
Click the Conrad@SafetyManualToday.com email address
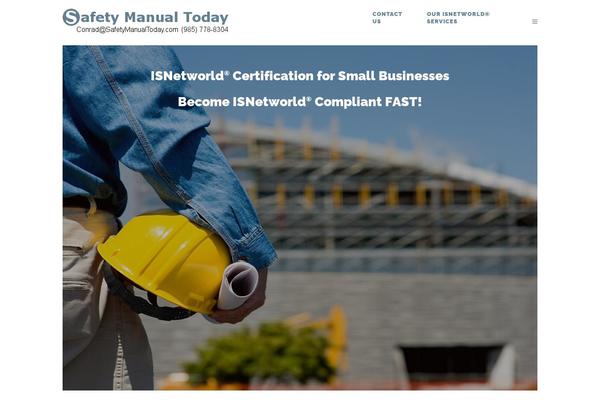tap(127, 29)
